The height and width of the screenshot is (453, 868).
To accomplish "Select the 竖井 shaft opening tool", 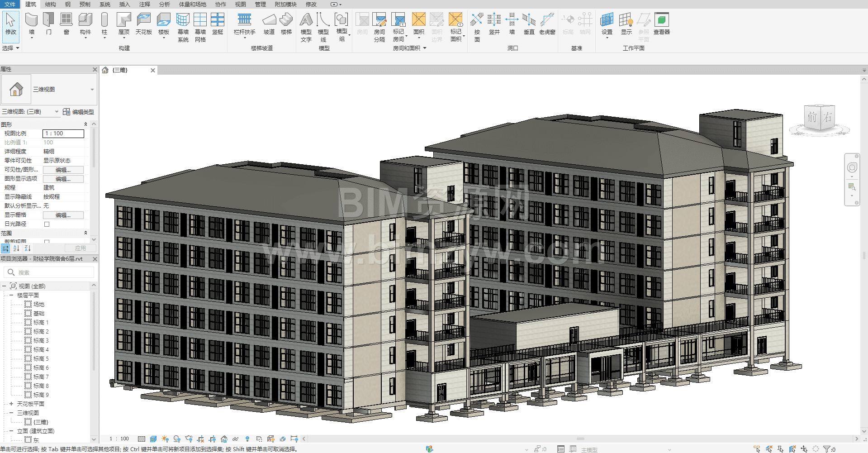I will click(x=494, y=24).
